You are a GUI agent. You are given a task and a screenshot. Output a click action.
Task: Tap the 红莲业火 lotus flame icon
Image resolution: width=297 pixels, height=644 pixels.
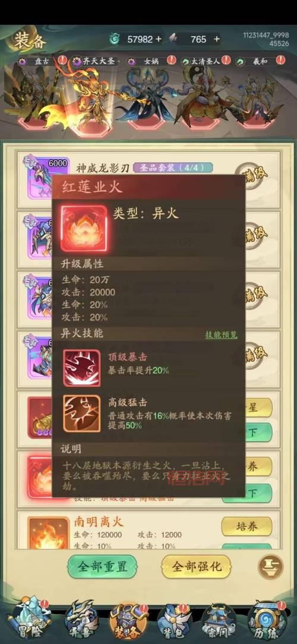coord(84,229)
